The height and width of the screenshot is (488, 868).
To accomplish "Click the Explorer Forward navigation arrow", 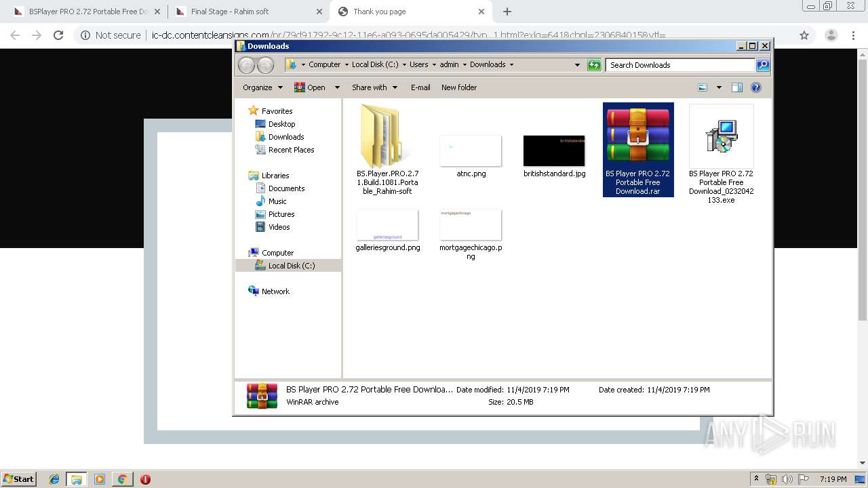I will (265, 65).
